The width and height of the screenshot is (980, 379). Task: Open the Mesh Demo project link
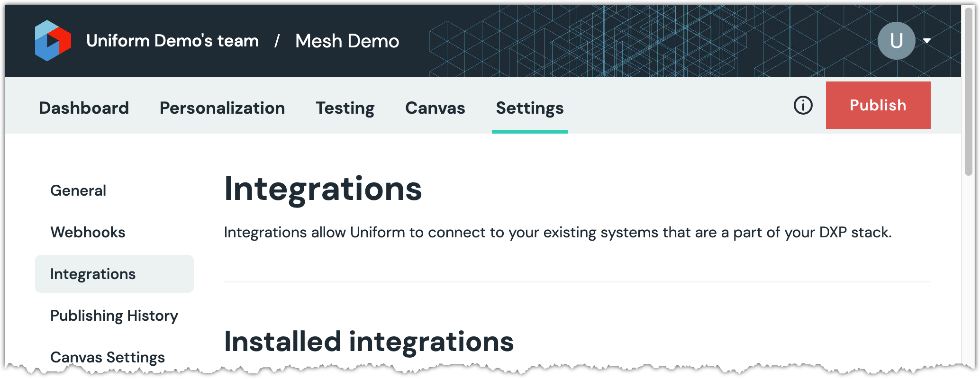(347, 41)
